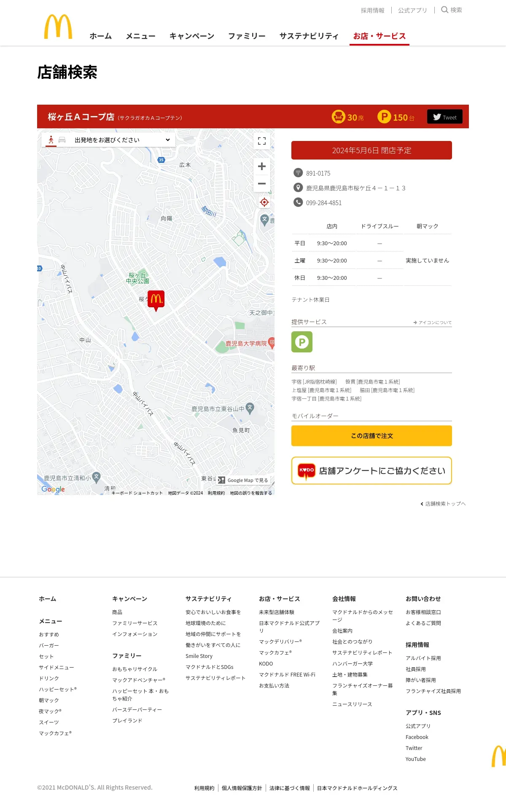This screenshot has height=812, width=506.
Task: Open footer ニュースリリース link
Action: point(352,704)
